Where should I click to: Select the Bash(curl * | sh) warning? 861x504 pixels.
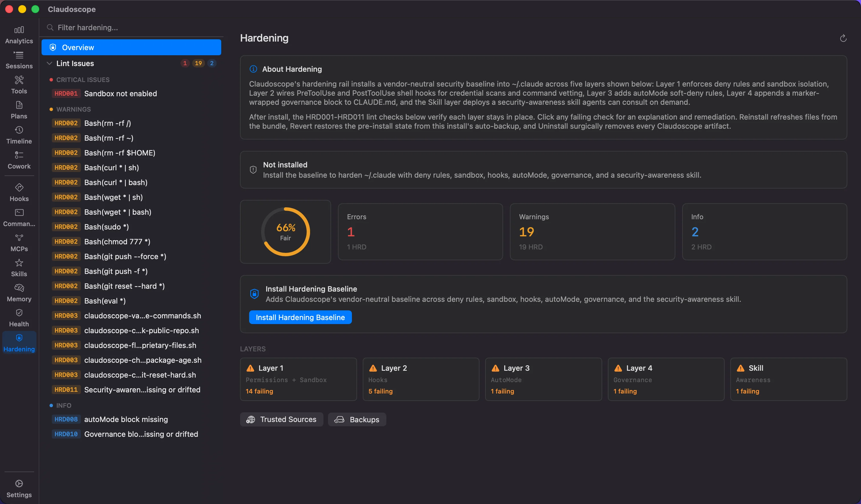(x=131, y=167)
